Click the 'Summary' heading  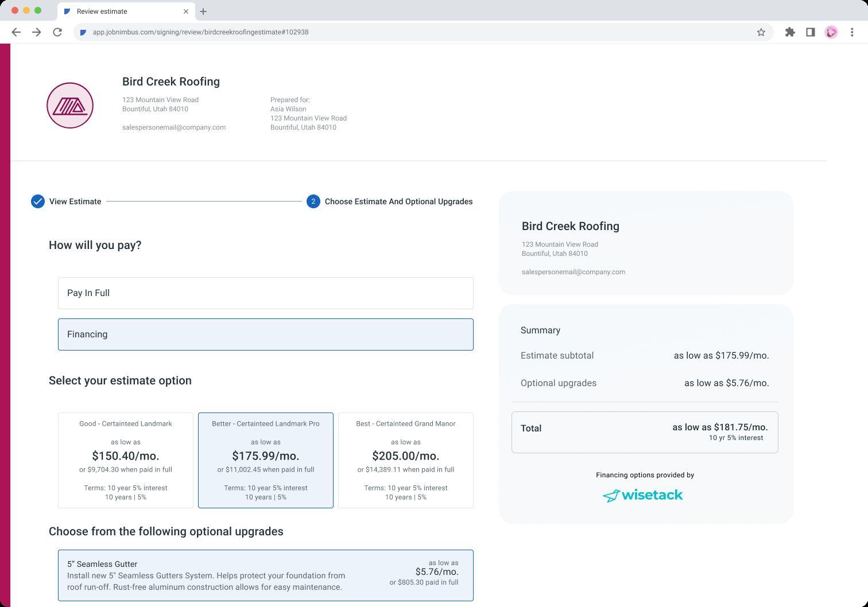click(541, 330)
